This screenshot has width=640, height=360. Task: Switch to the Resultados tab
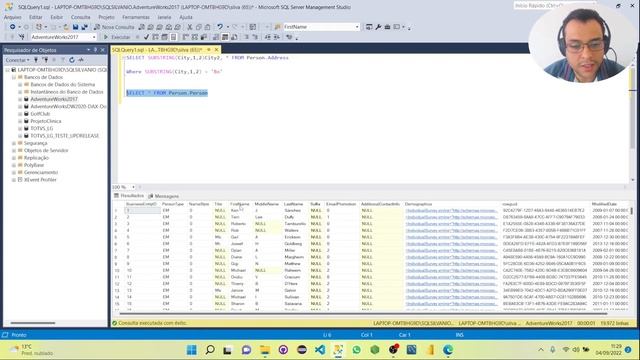coord(129,196)
